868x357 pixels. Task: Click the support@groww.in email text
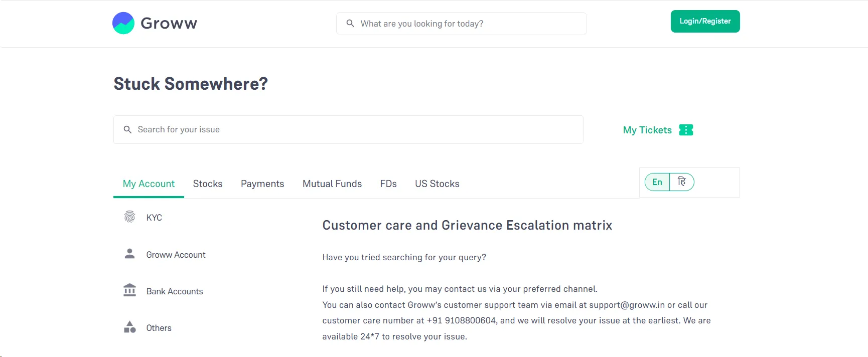[627, 305]
